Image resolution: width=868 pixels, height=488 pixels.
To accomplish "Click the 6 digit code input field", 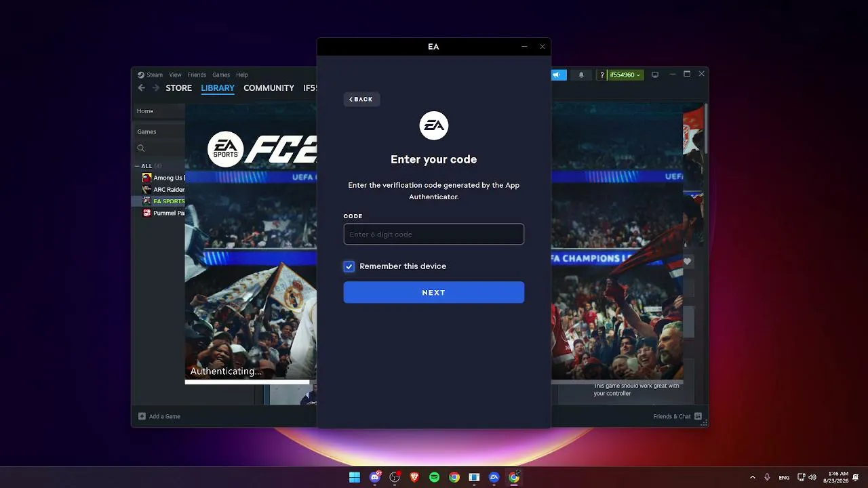I will coord(434,234).
